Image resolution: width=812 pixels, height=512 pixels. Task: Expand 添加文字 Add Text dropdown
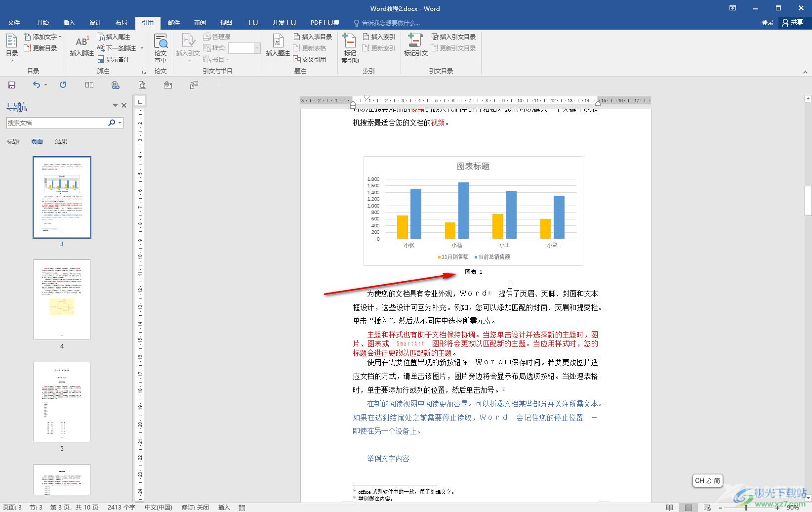coord(43,37)
